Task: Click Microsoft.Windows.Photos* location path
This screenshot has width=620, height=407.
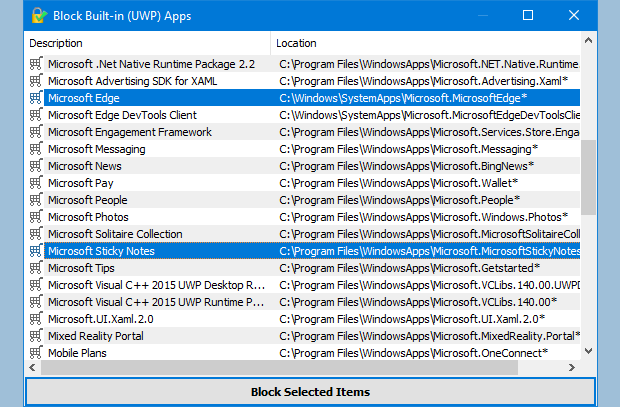Action: click(423, 217)
